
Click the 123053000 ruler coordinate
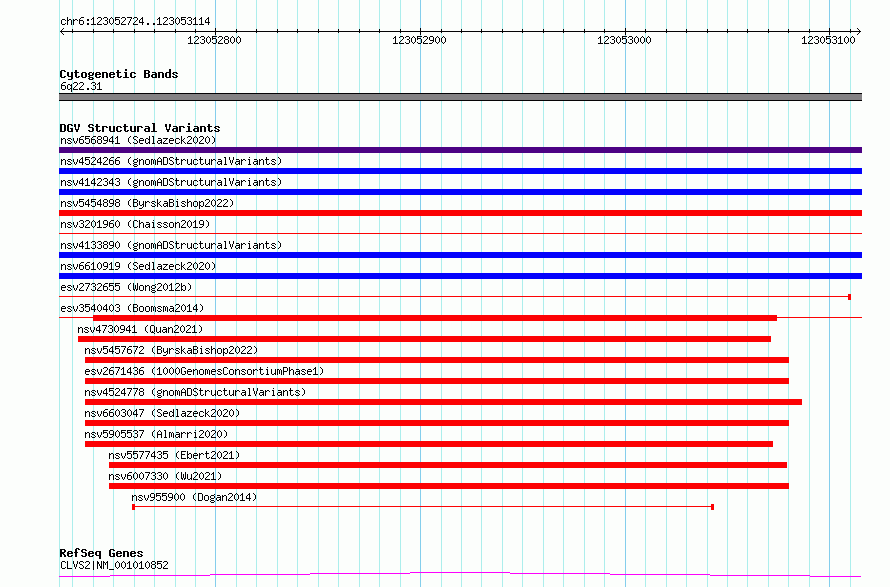(x=624, y=40)
